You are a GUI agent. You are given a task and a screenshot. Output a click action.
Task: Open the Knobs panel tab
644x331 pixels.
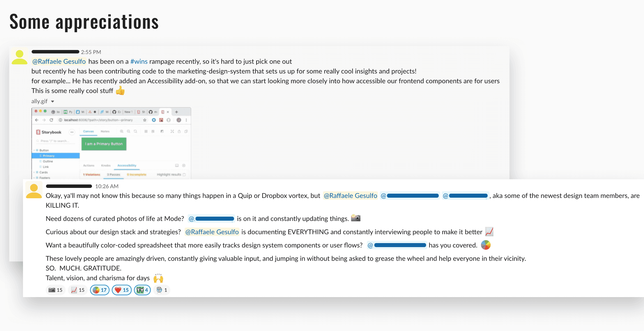click(x=106, y=165)
